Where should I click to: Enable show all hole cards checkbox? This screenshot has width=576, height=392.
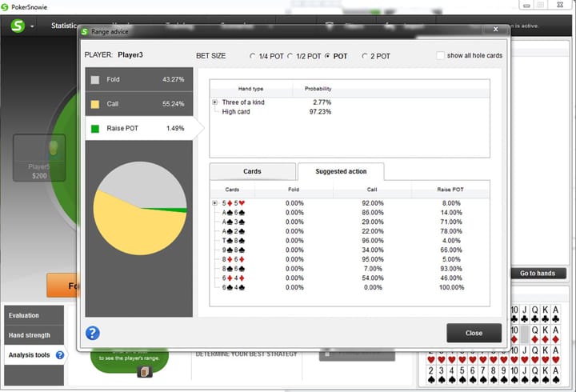click(x=440, y=55)
